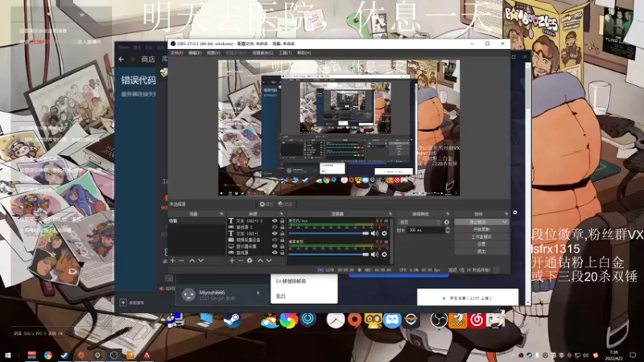Open the Steam icon in the desktop dock
Image resolution: width=644 pixels, height=362 pixels.
tap(232, 320)
